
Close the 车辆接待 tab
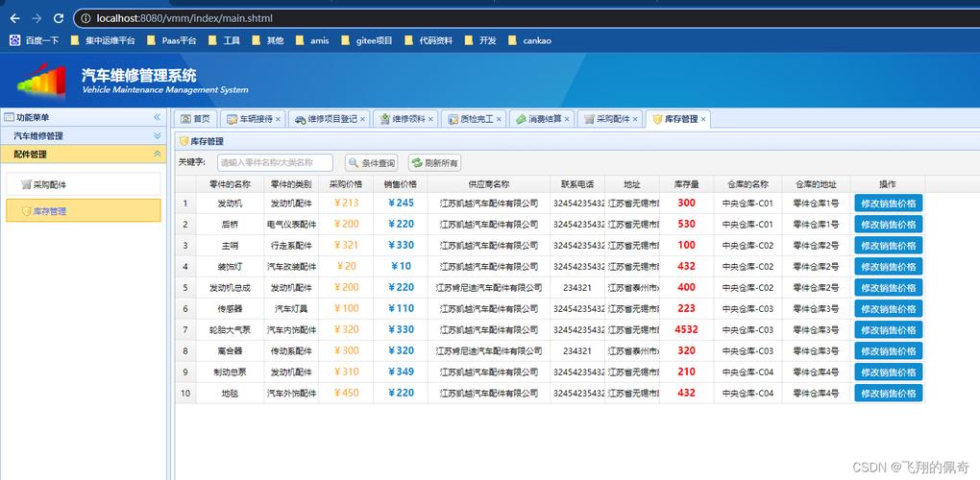(278, 119)
